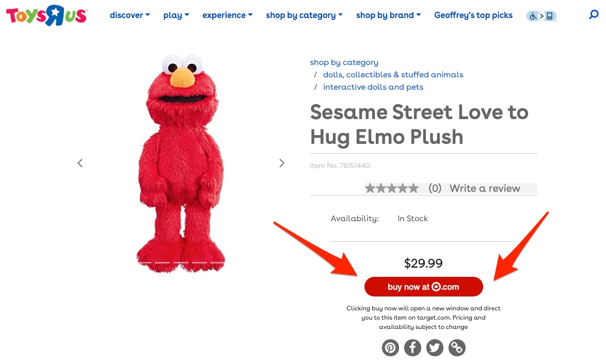Expand the discover dropdown menu
The height and width of the screenshot is (364, 606).
130,15
